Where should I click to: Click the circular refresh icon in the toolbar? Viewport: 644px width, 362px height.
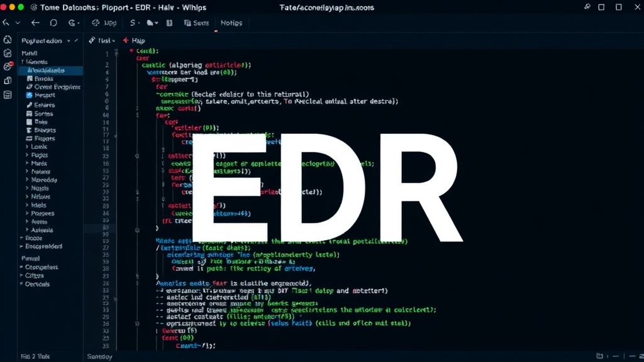coord(53,23)
